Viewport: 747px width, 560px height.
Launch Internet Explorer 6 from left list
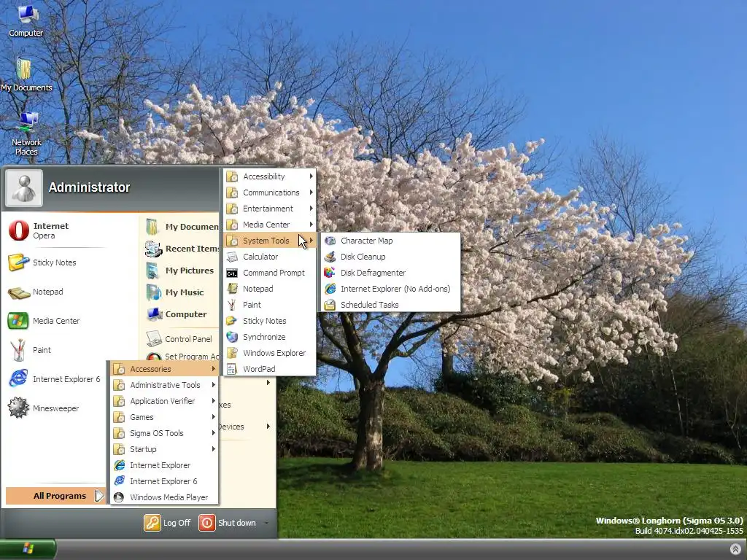pyautogui.click(x=56, y=379)
